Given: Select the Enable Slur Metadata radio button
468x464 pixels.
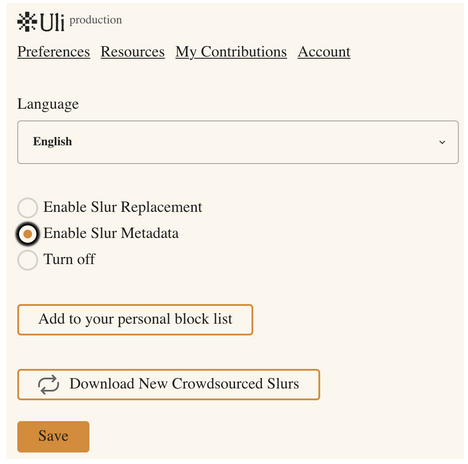Looking at the screenshot, I should [28, 234].
